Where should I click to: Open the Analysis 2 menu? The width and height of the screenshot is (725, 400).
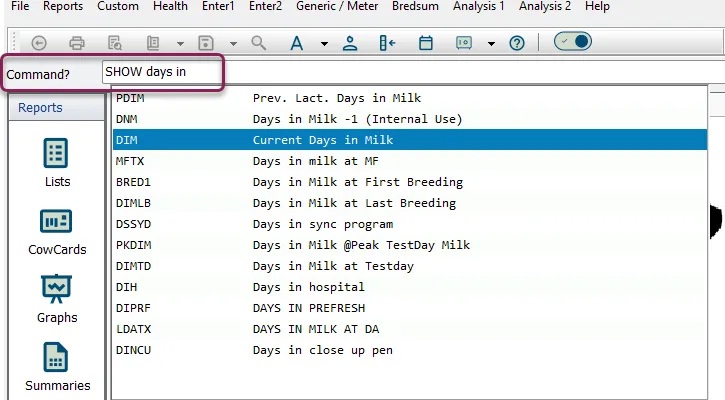[545, 6]
